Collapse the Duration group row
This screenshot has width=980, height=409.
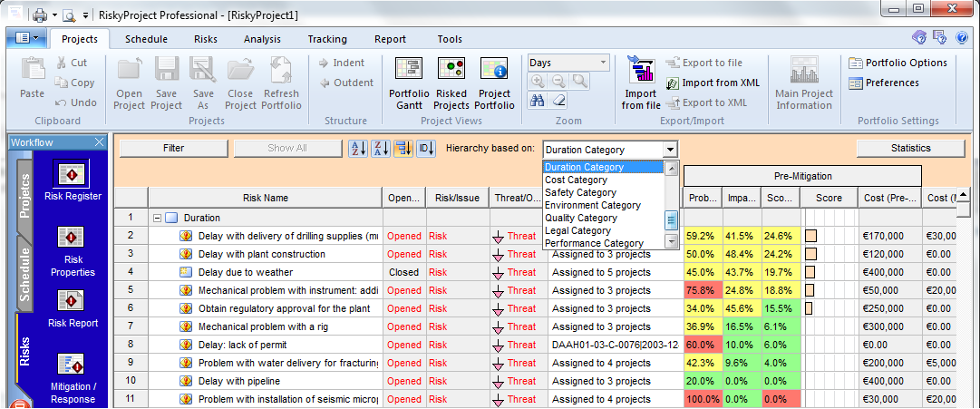(x=158, y=219)
